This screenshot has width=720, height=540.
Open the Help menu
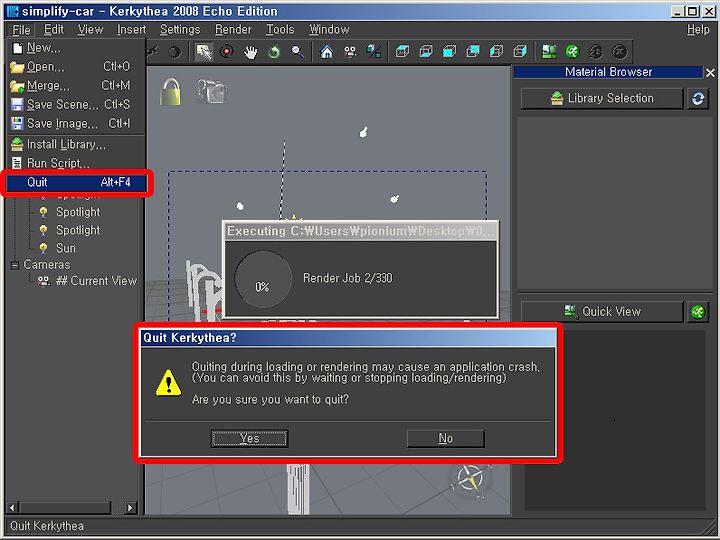tap(698, 30)
